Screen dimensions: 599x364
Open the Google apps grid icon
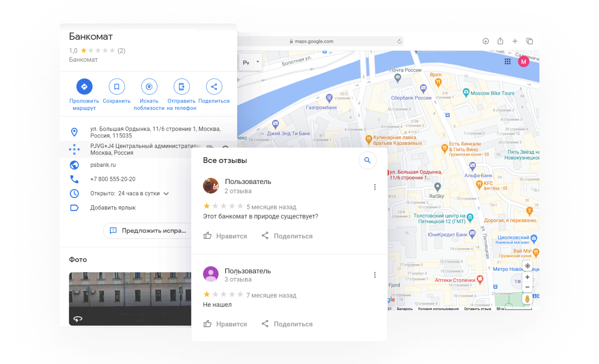point(507,62)
